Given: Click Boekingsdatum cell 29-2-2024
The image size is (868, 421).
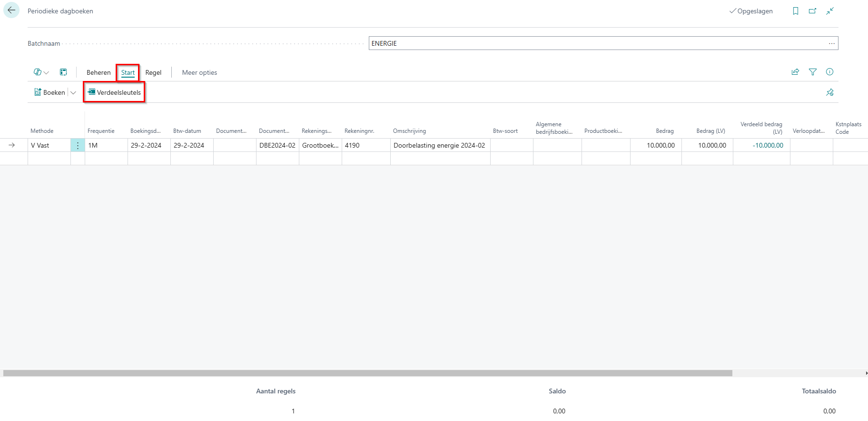Looking at the screenshot, I should [x=149, y=145].
